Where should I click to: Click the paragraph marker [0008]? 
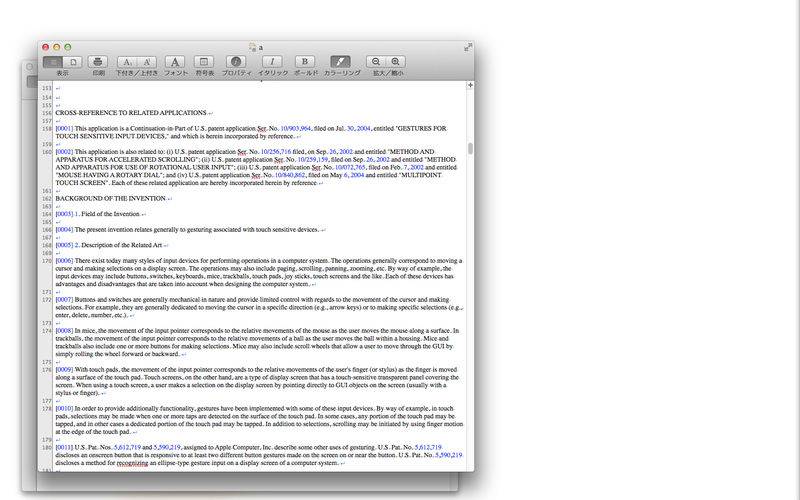pyautogui.click(x=64, y=331)
